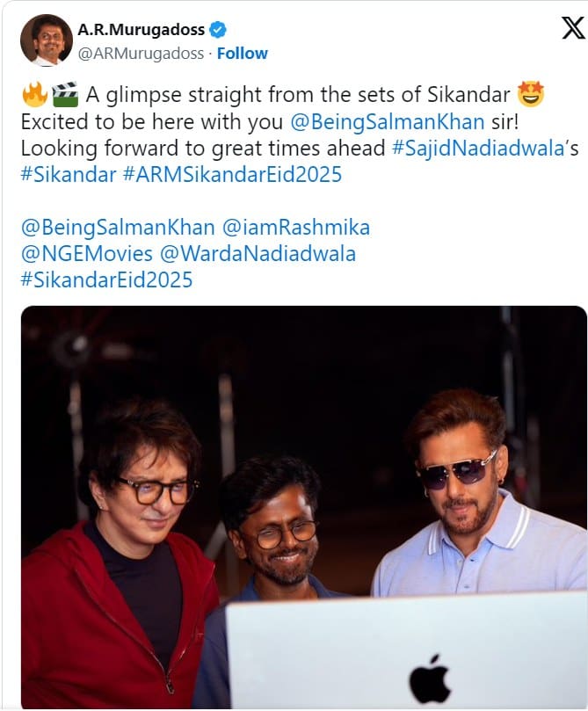
Task: Open the A.R.Murugadoss display name
Action: 141,30
